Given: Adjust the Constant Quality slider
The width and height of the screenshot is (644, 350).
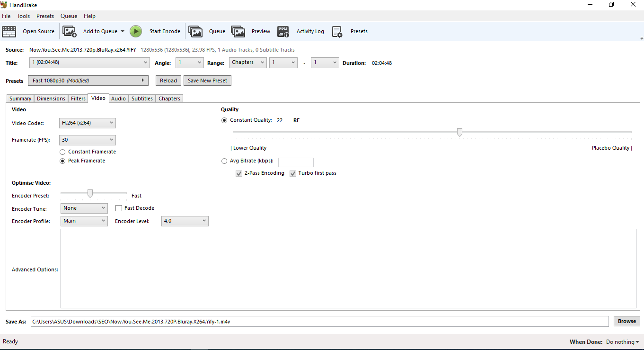Looking at the screenshot, I should pyautogui.click(x=459, y=132).
